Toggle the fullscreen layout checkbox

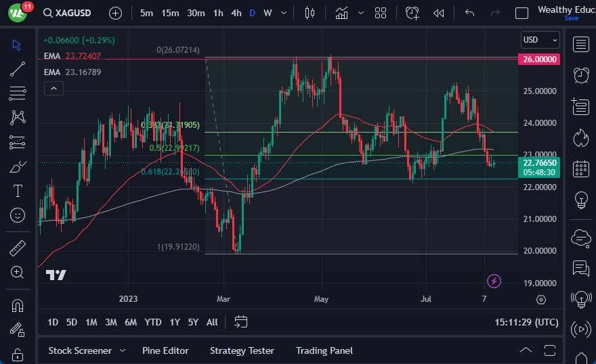pos(521,13)
